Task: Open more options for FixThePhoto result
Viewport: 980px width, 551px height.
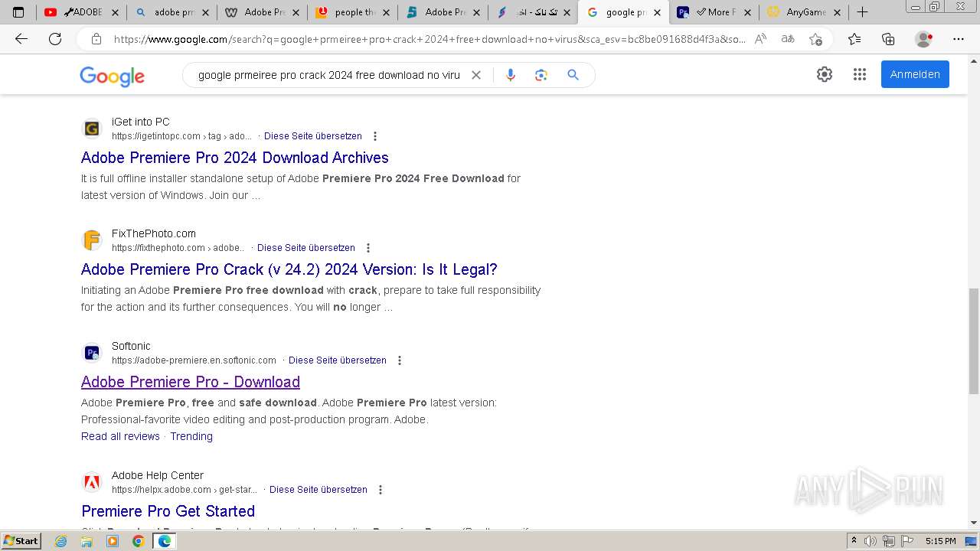Action: coord(368,248)
